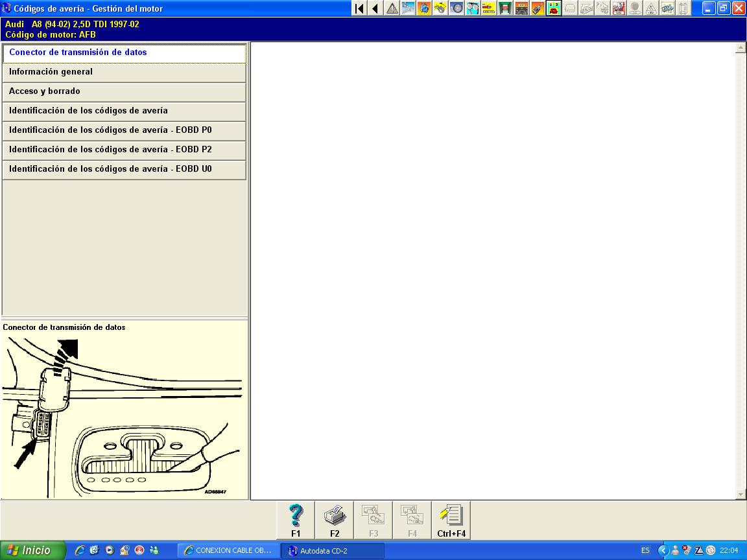Click the blue wrench toolbar icon

(x=409, y=8)
